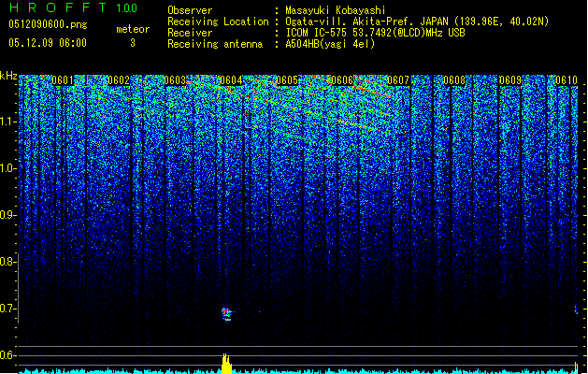Select the filename 0512090600.png
This screenshot has height=374, width=588.
(48, 24)
